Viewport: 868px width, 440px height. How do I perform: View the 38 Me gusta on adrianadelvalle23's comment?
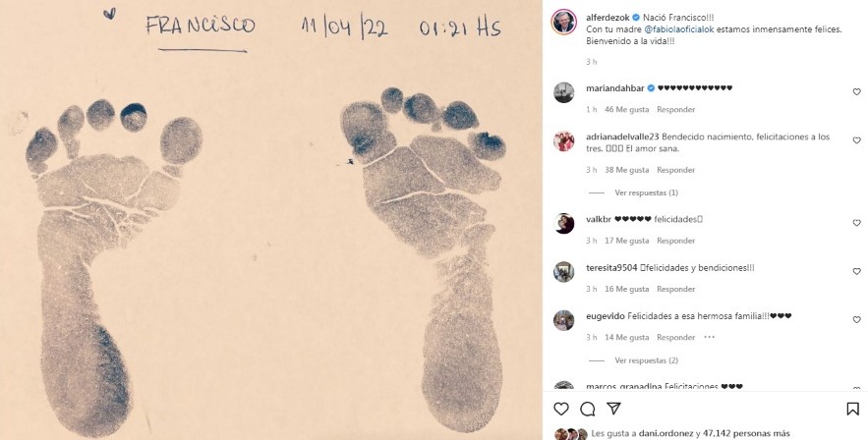point(626,170)
